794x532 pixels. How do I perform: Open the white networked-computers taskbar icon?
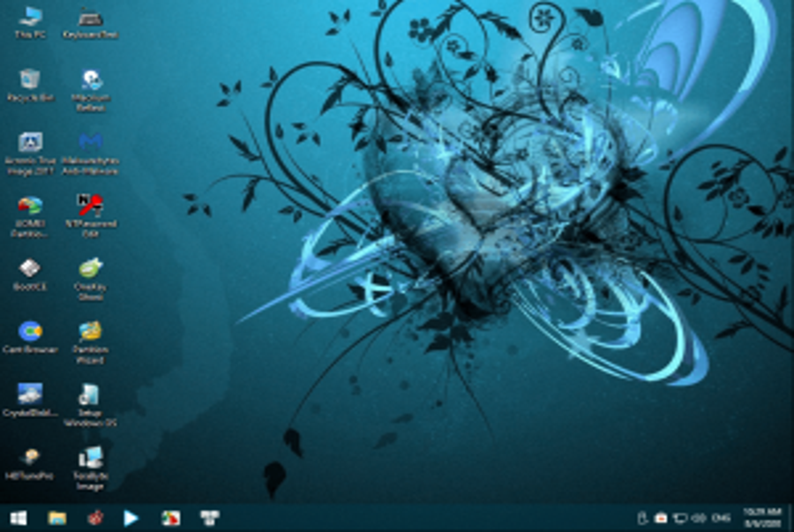click(209, 518)
